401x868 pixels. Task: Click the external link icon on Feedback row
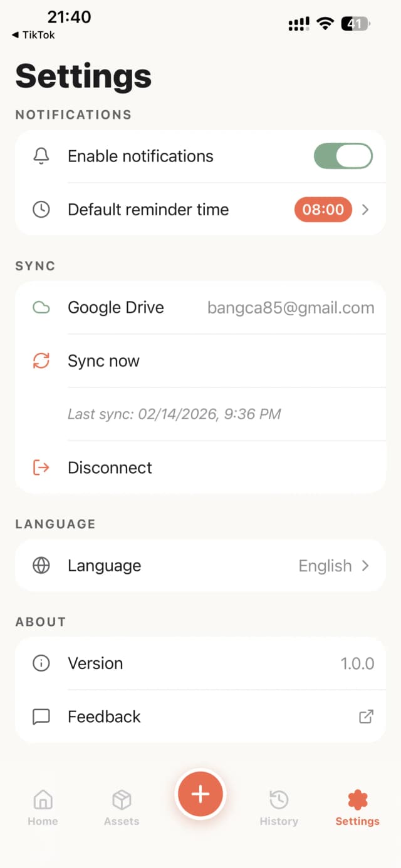coord(367,717)
